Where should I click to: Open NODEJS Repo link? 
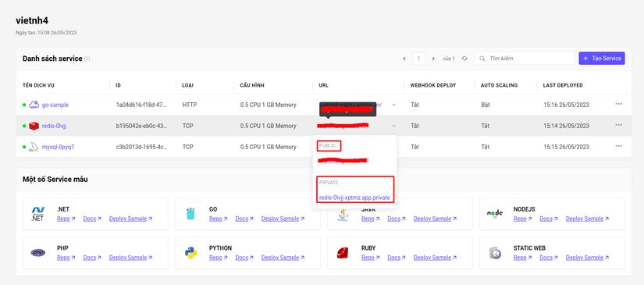point(522,219)
